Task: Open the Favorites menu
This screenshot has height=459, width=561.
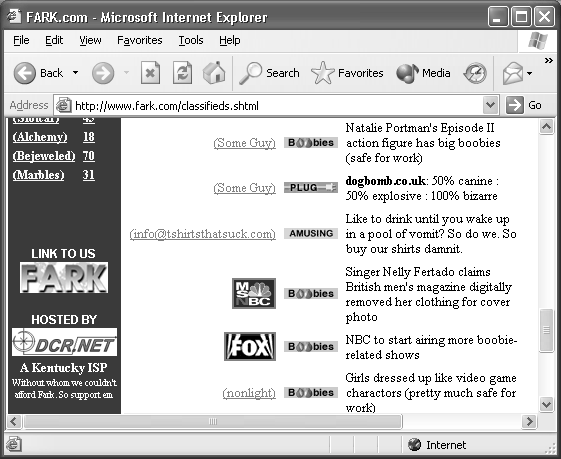Action: 140,40
